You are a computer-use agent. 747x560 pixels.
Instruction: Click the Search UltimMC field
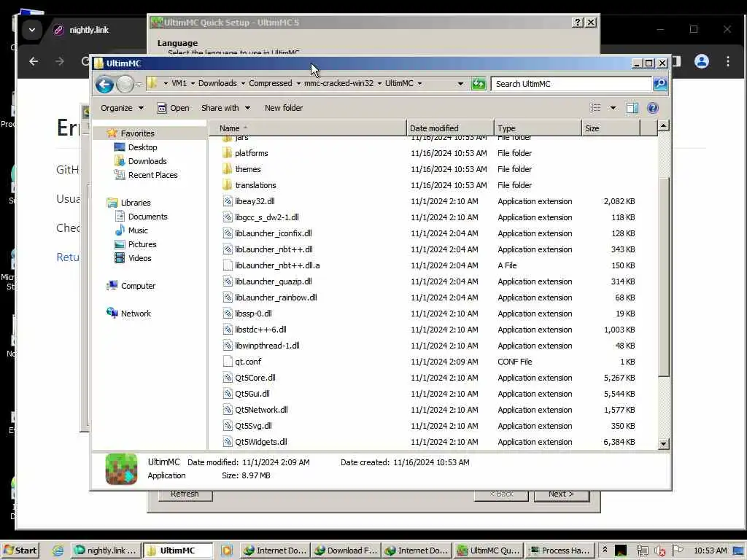(x=571, y=84)
